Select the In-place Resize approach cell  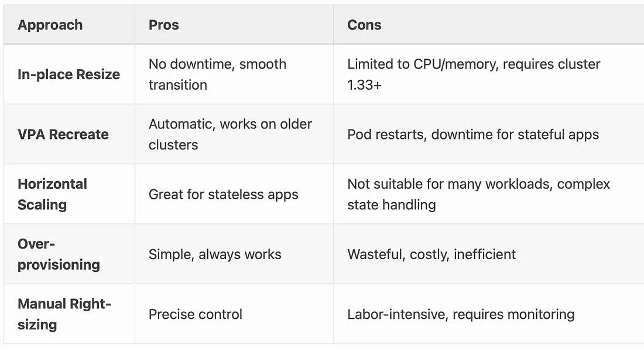point(69,74)
